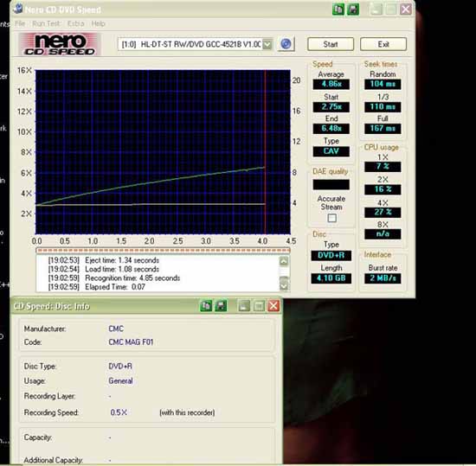
Task: Click the red position marker line in graph
Action: tap(266, 151)
